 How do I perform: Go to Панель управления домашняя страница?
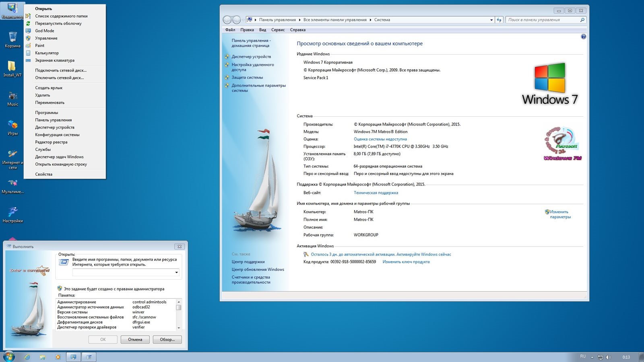click(251, 43)
